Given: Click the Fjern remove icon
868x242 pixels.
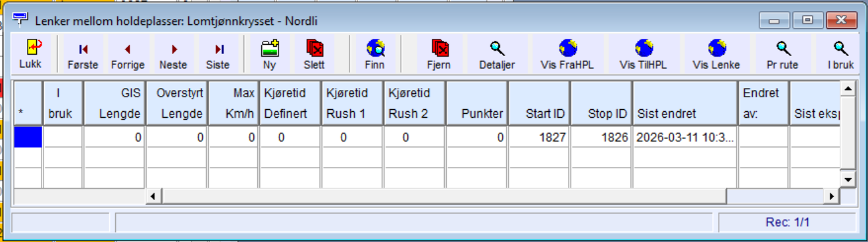Looking at the screenshot, I should (x=440, y=55).
